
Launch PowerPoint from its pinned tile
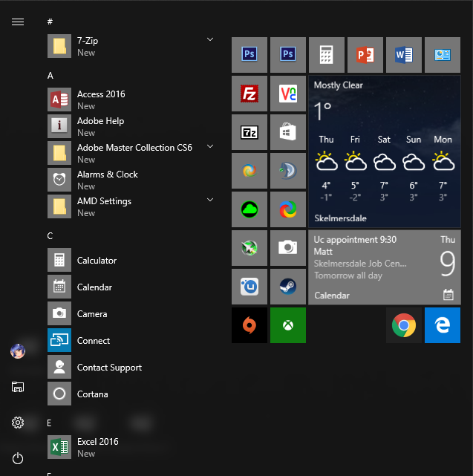tap(365, 55)
